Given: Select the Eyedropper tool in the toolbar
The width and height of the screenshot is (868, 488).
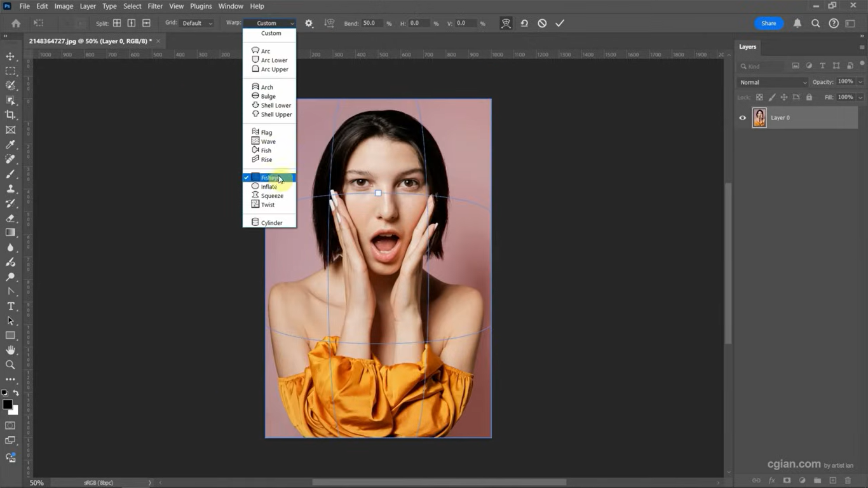Looking at the screenshot, I should point(10,145).
